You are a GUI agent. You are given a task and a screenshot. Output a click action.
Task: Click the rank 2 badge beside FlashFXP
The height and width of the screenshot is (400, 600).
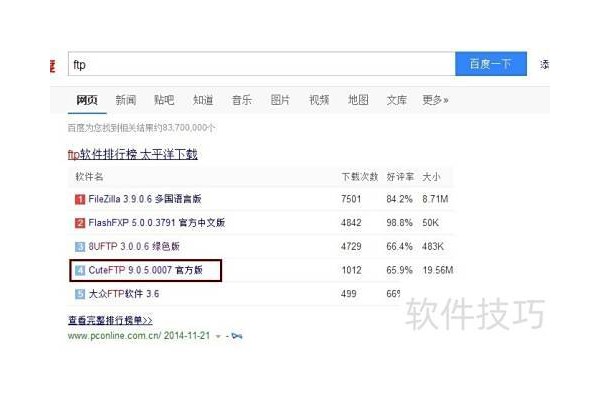point(80,223)
